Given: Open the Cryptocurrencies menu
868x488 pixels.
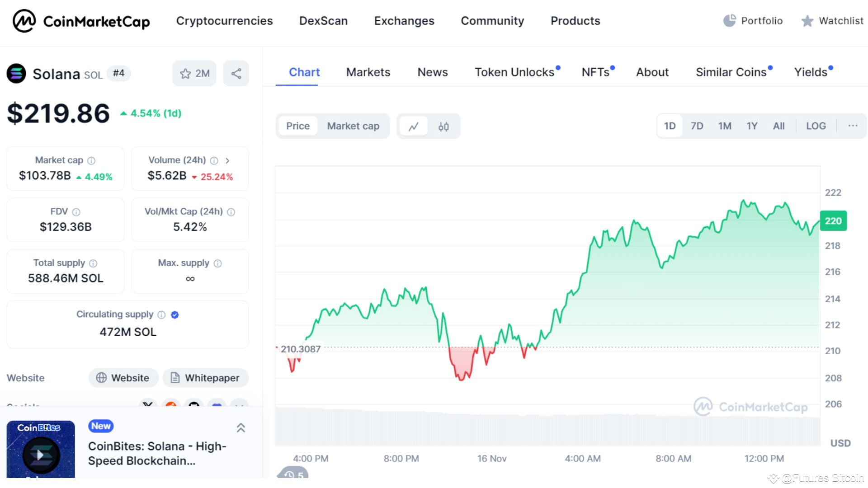Looking at the screenshot, I should [224, 21].
